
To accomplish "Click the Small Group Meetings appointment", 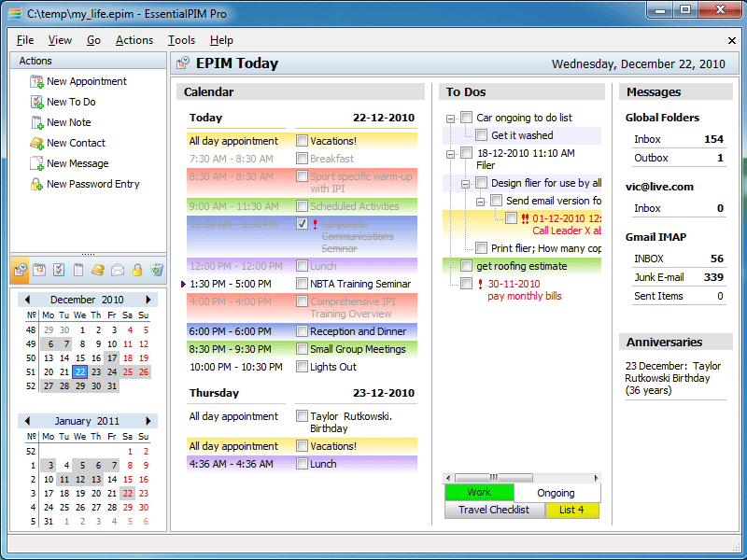I will pyautogui.click(x=358, y=349).
